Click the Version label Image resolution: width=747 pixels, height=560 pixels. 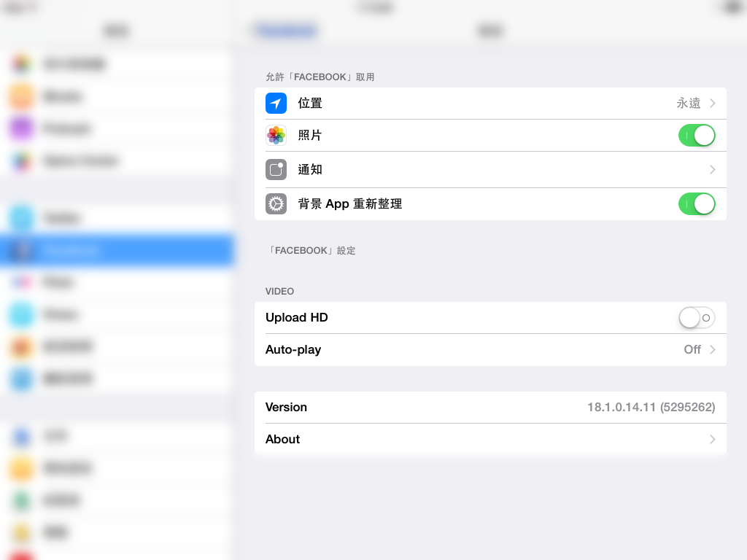286,407
